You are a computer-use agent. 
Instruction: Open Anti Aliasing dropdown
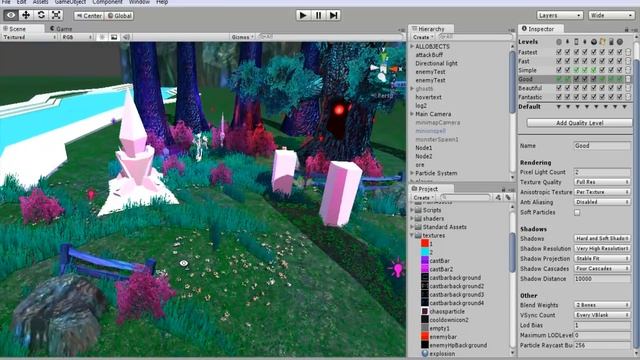coord(602,202)
